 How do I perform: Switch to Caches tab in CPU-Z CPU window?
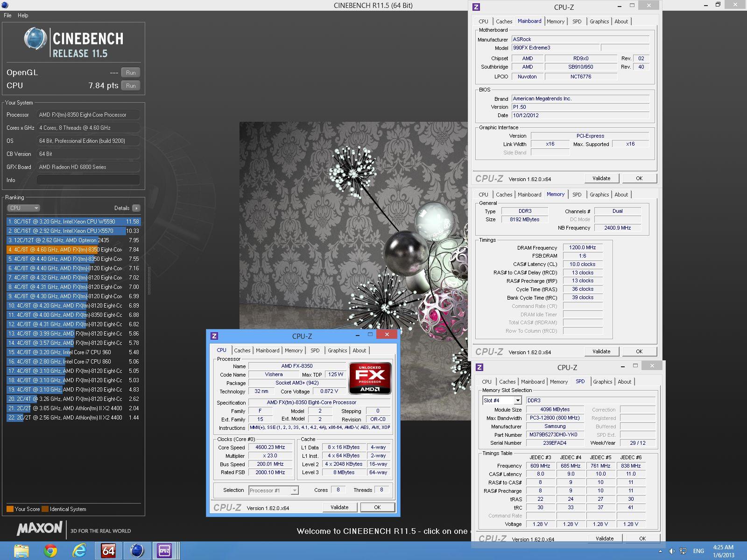point(242,350)
